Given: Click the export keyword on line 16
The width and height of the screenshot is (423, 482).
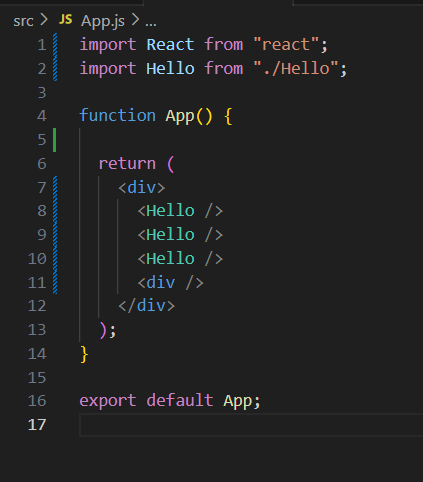Looking at the screenshot, I should 108,400.
